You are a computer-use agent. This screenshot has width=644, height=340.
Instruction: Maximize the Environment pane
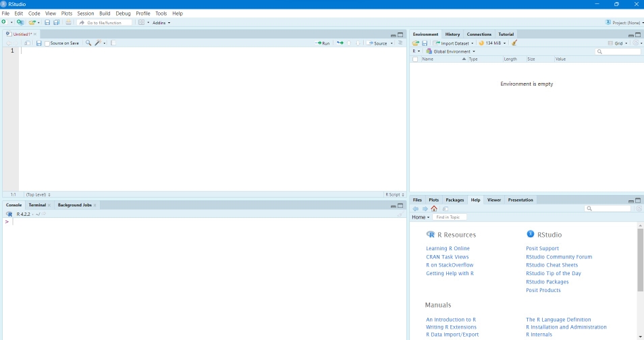(638, 35)
